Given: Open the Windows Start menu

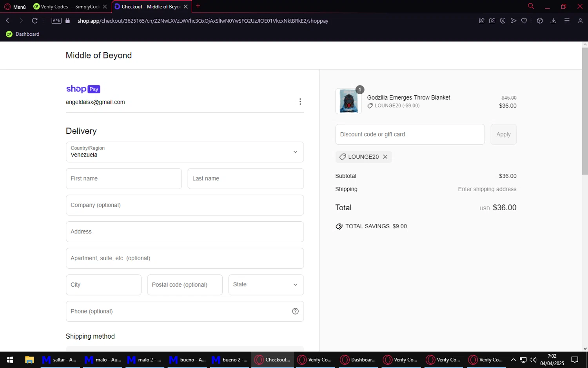Looking at the screenshot, I should [10, 360].
